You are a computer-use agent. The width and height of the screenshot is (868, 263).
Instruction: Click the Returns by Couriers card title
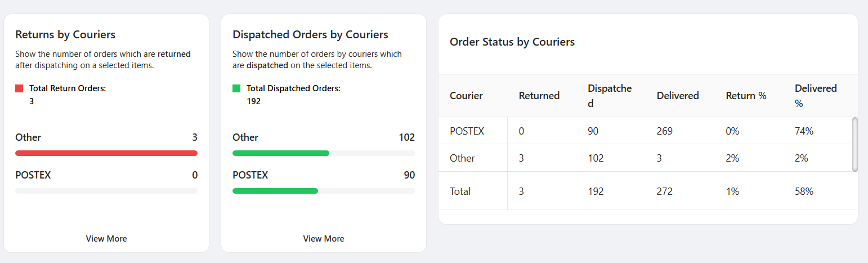coord(65,35)
